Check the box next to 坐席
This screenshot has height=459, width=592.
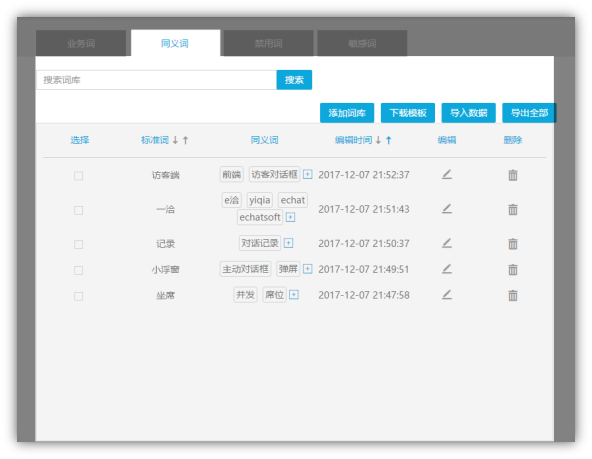tap(79, 296)
